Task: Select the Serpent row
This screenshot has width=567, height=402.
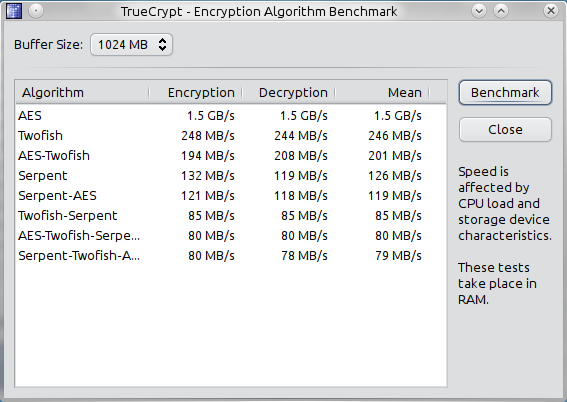Action: point(231,176)
